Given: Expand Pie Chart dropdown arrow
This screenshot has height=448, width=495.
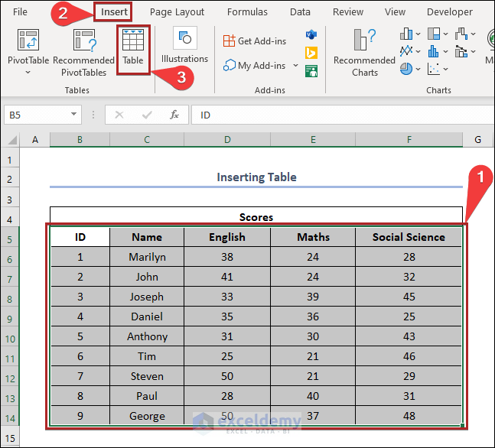Looking at the screenshot, I should pyautogui.click(x=418, y=69).
